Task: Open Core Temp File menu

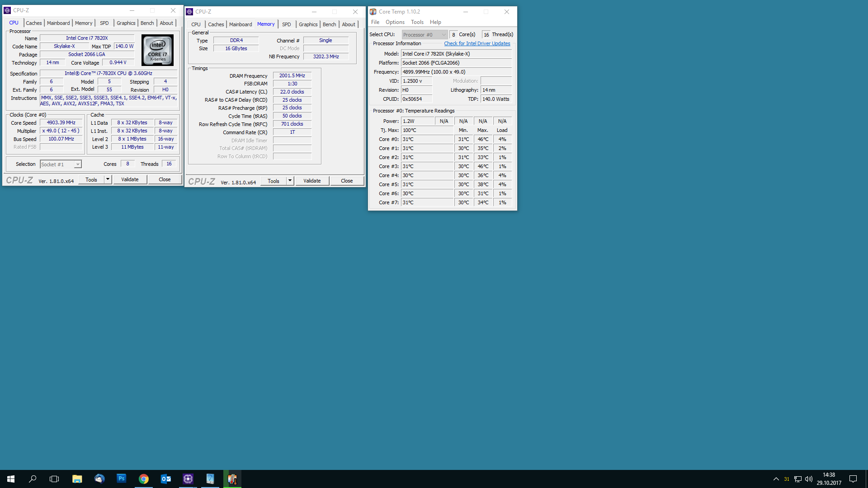Action: pyautogui.click(x=375, y=22)
